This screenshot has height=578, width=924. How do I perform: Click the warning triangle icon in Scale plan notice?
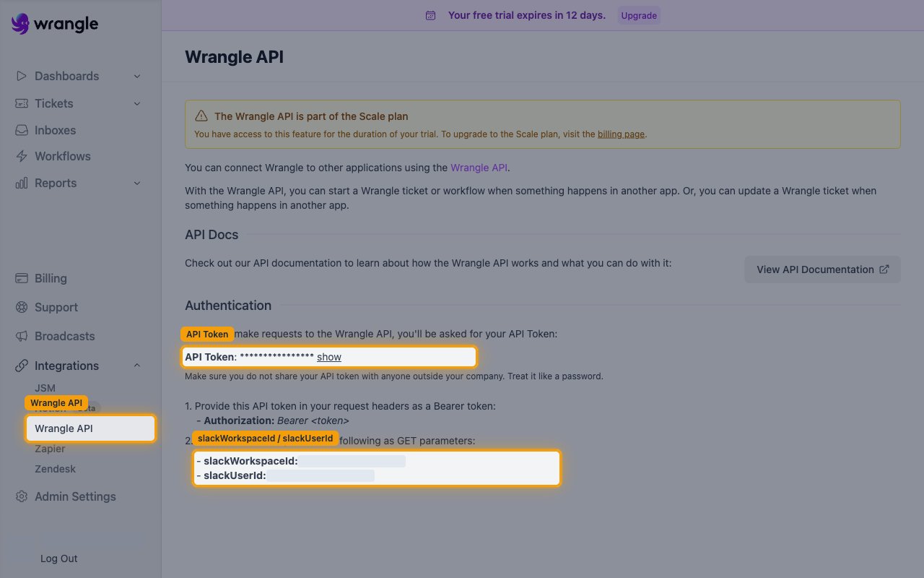[x=201, y=116]
